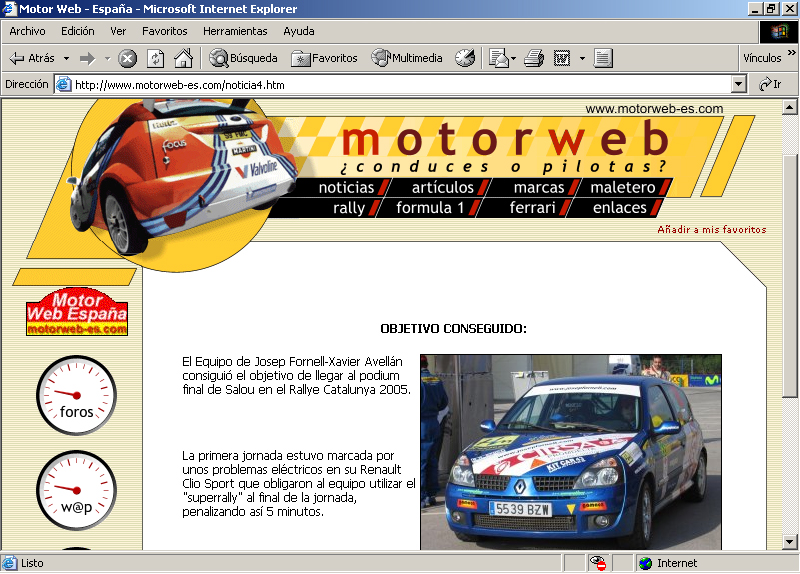Open the Atrás history dropdown arrow

pyautogui.click(x=66, y=59)
